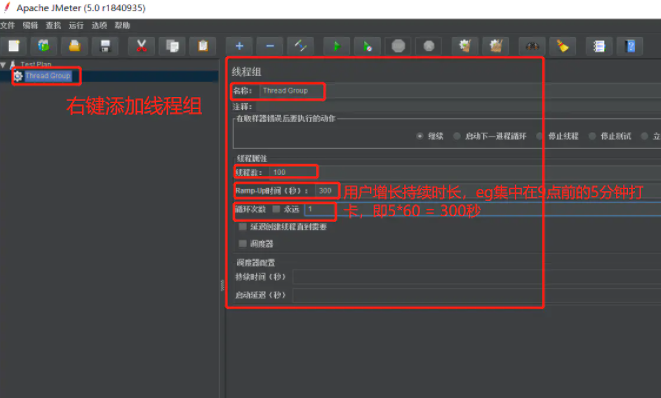Click the Toggle enable/disable icon

[301, 46]
